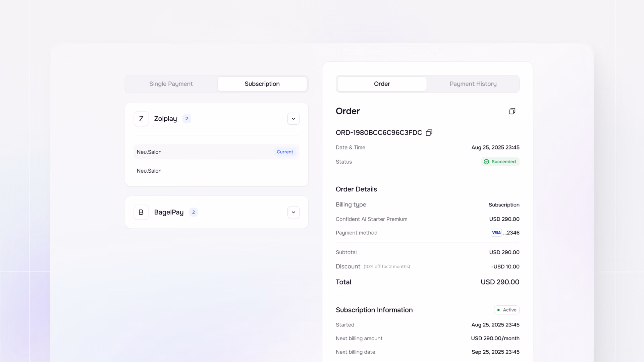The image size is (644, 362).
Task: Click date value Aug 25, 2025 23:45 beside Date & Time
Action: [x=495, y=147]
